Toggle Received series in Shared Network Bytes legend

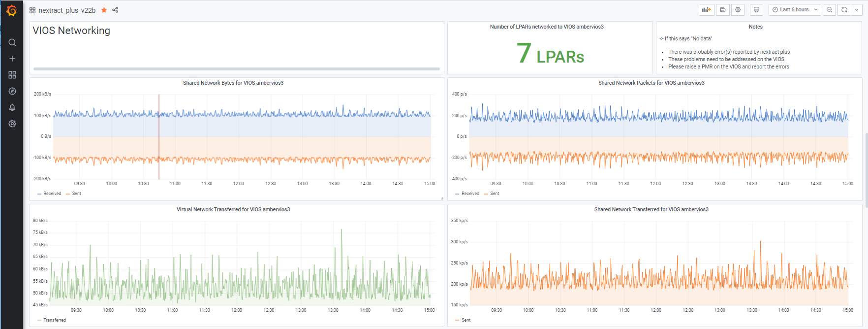click(x=52, y=194)
